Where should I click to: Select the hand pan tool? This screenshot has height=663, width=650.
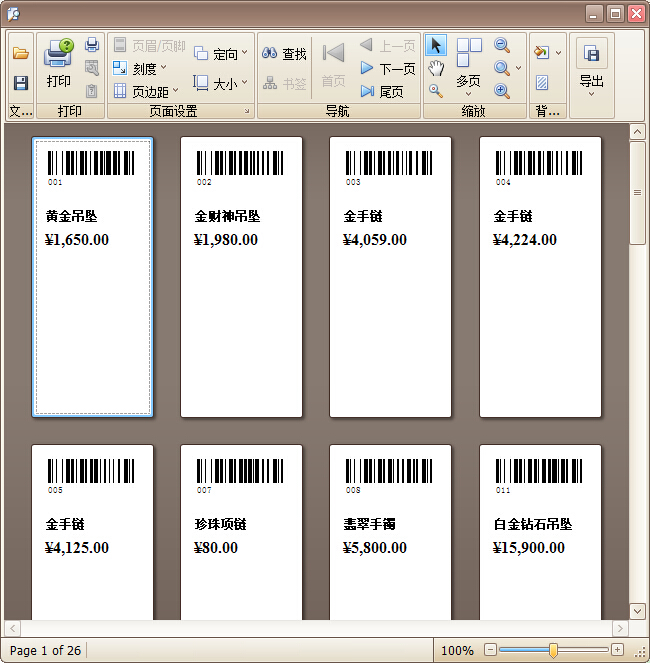tap(436, 68)
